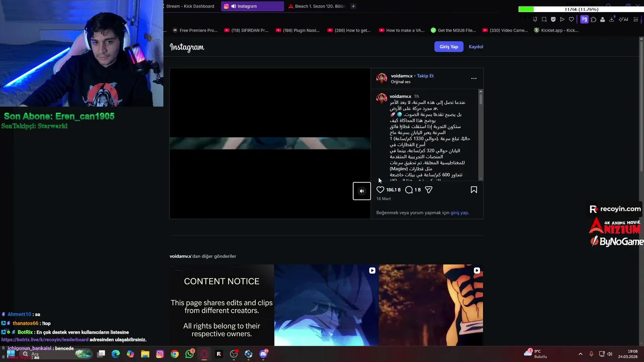Open the orange muscular figure reel thumbnail
The image size is (644, 362).
(431, 305)
